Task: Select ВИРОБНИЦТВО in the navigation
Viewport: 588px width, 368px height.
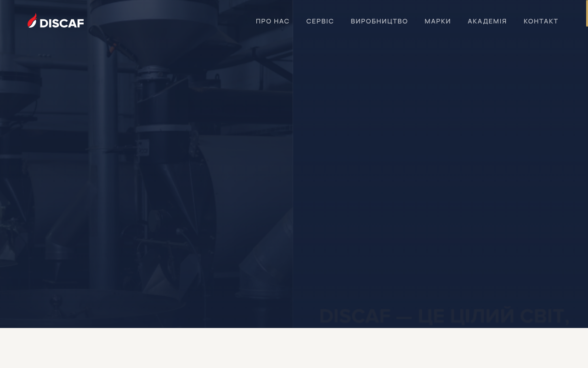Action: [x=379, y=21]
